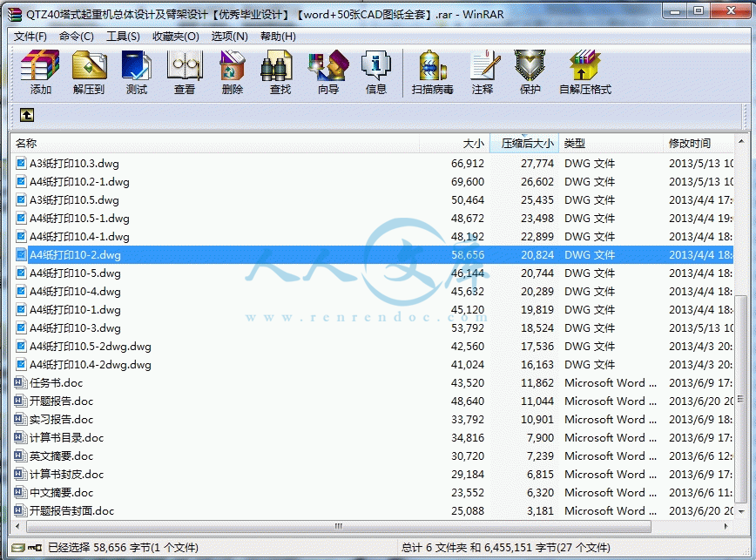Sort by 类型 column header
756x560 pixels.
pyautogui.click(x=611, y=143)
